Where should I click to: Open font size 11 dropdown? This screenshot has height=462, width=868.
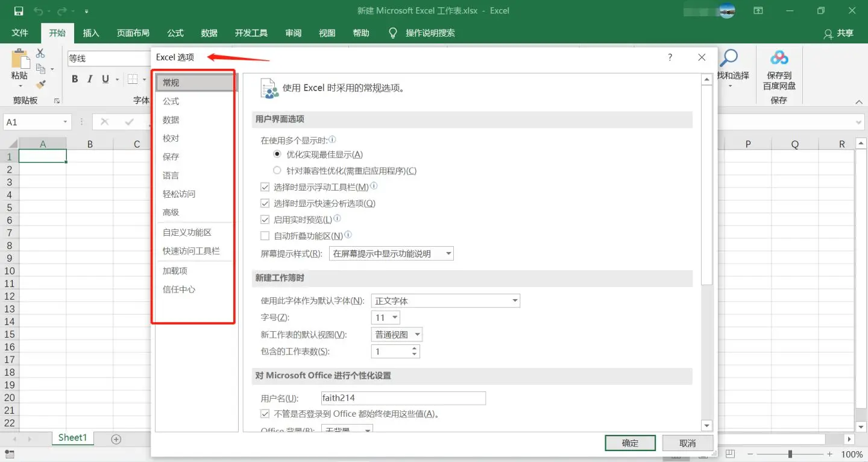pos(386,317)
